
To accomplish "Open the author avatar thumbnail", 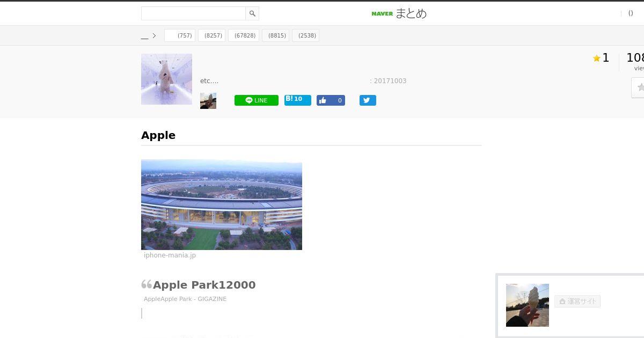I will point(208,101).
